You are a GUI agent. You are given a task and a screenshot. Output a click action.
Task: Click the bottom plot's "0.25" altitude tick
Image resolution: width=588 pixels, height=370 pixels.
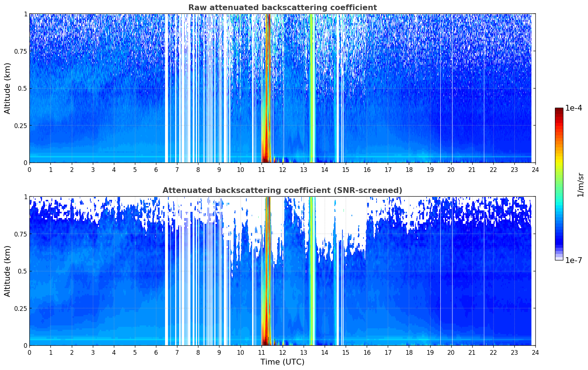pos(21,308)
